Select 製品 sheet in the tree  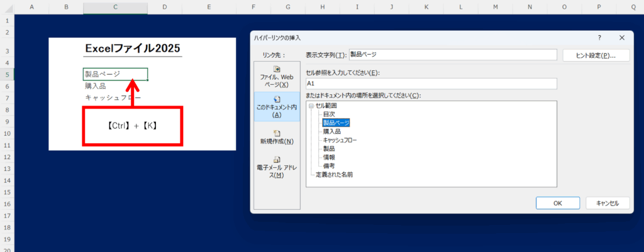click(329, 149)
